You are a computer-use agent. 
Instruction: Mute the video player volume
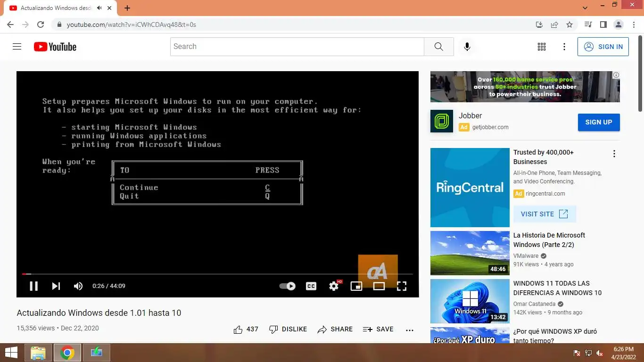[78, 286]
